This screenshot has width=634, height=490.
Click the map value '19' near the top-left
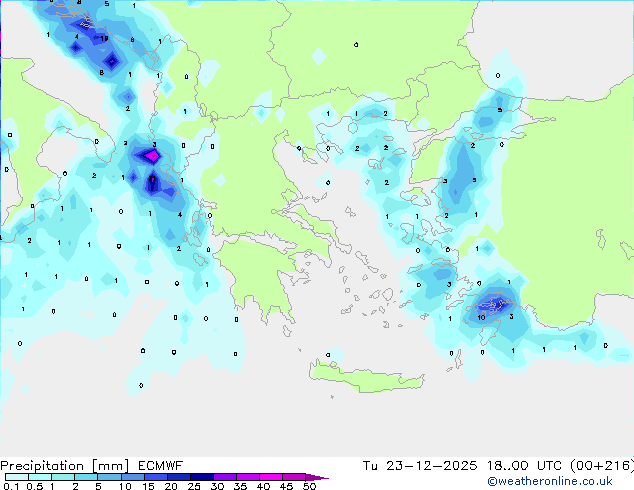coord(104,39)
